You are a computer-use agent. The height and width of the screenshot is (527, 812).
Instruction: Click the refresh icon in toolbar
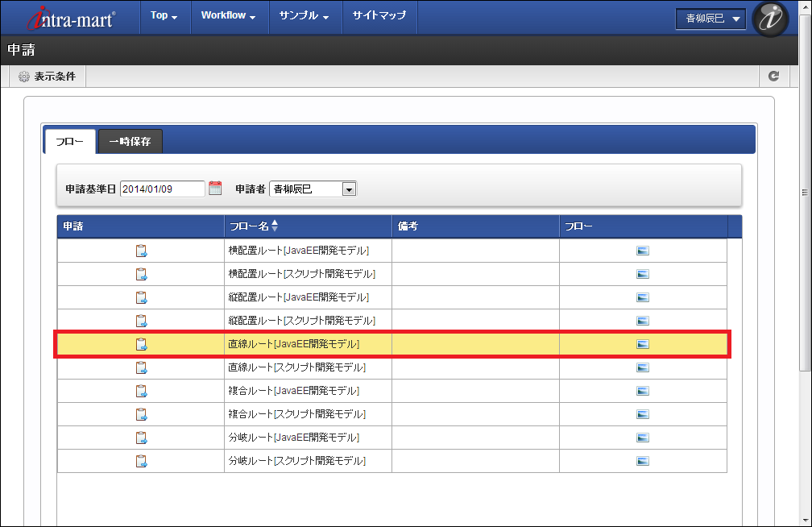pyautogui.click(x=773, y=76)
